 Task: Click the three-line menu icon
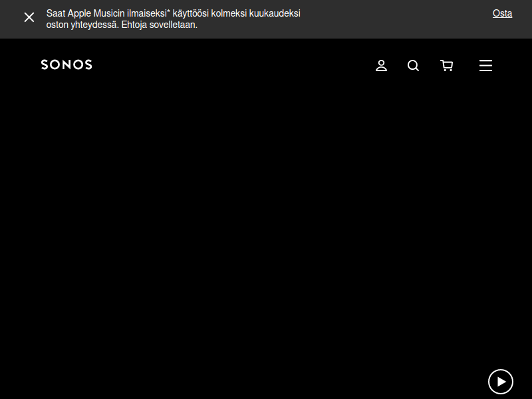[x=485, y=65]
